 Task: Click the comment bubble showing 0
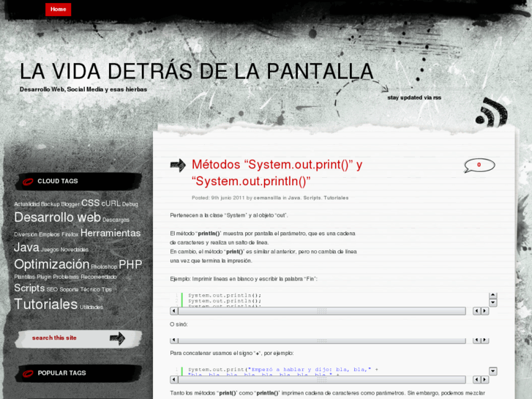coord(479,165)
